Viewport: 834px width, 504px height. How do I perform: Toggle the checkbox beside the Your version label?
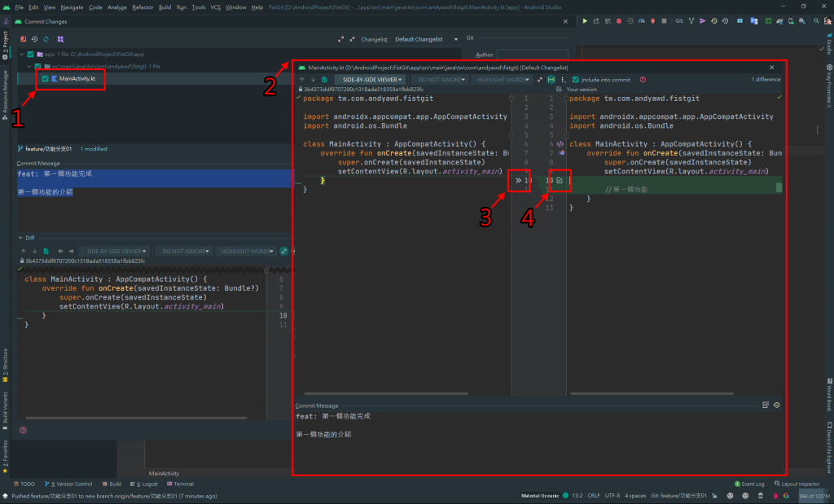pos(559,90)
